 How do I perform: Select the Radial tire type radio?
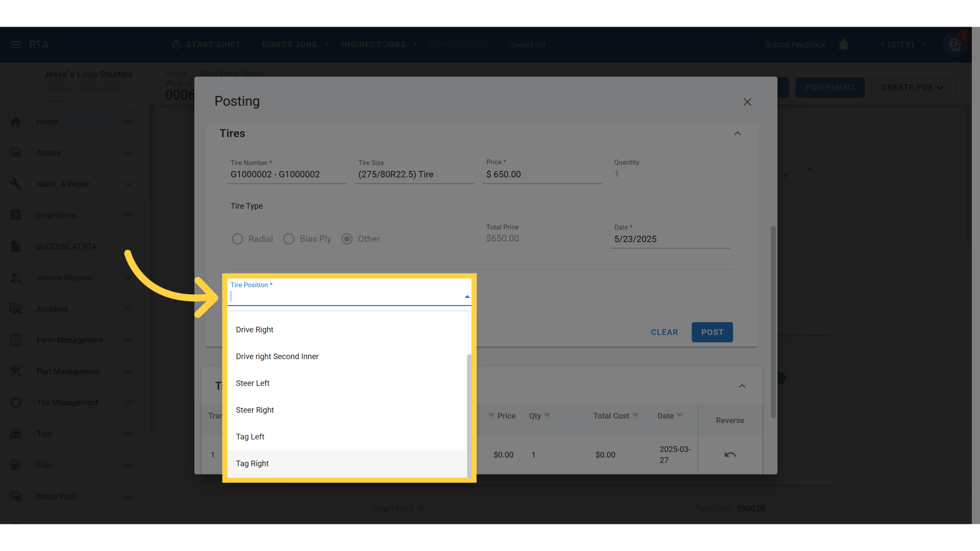pyautogui.click(x=237, y=239)
